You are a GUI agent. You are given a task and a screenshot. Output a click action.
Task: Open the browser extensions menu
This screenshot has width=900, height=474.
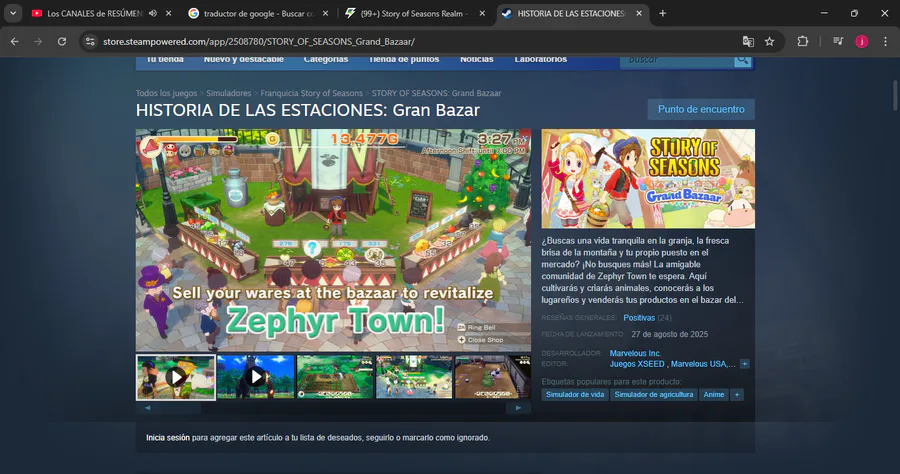pos(802,41)
